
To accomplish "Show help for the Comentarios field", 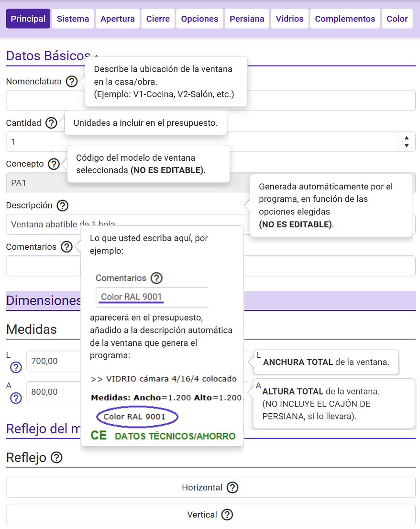I will click(66, 247).
